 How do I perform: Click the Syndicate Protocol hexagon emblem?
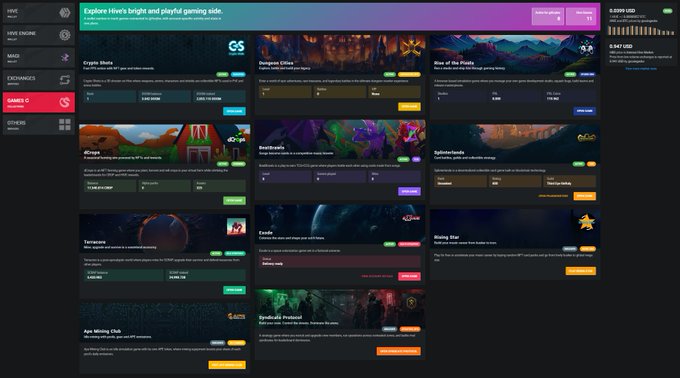point(411,303)
